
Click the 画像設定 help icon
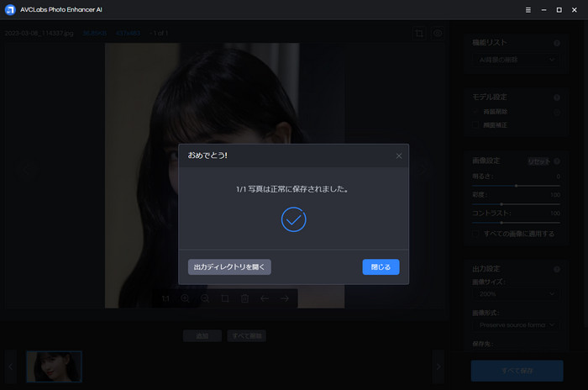point(557,161)
